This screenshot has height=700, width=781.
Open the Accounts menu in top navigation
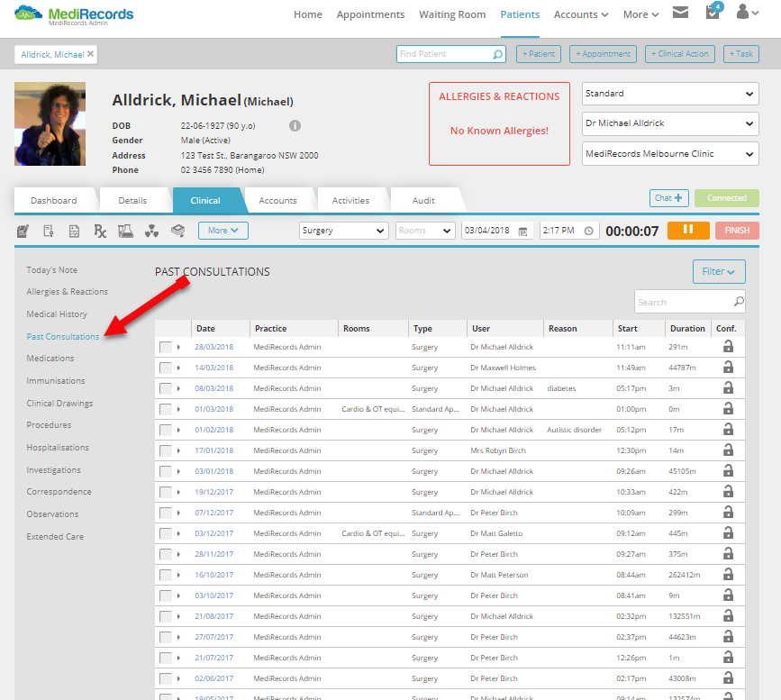(581, 15)
